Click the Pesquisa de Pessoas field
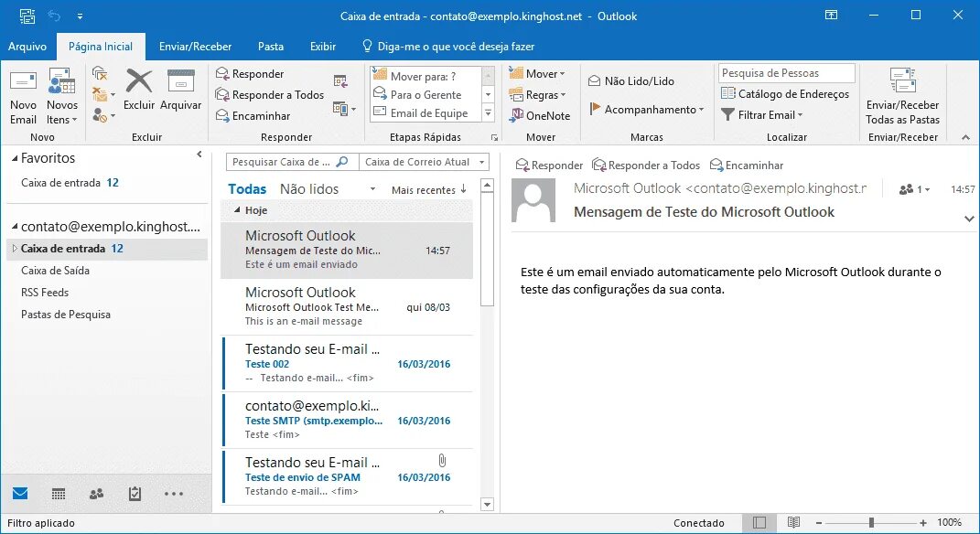This screenshot has width=980, height=534. click(x=786, y=73)
